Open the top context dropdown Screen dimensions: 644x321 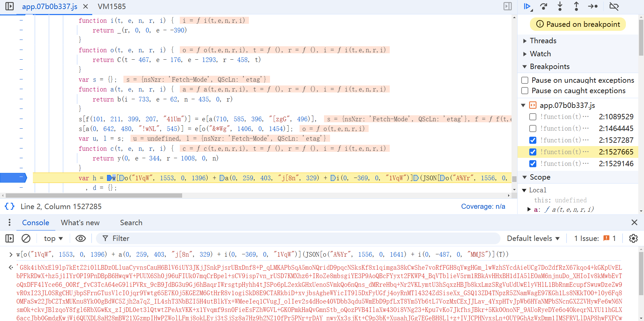(x=53, y=238)
